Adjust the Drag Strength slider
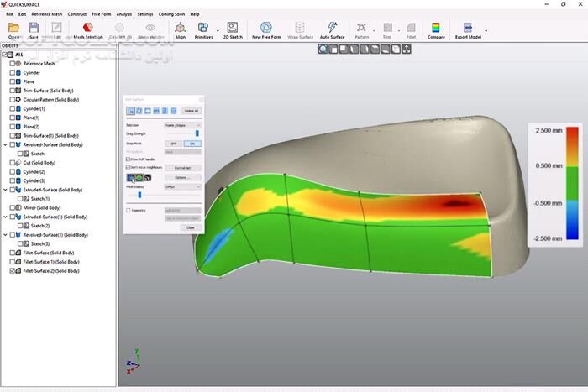This screenshot has width=588, height=392. (197, 133)
